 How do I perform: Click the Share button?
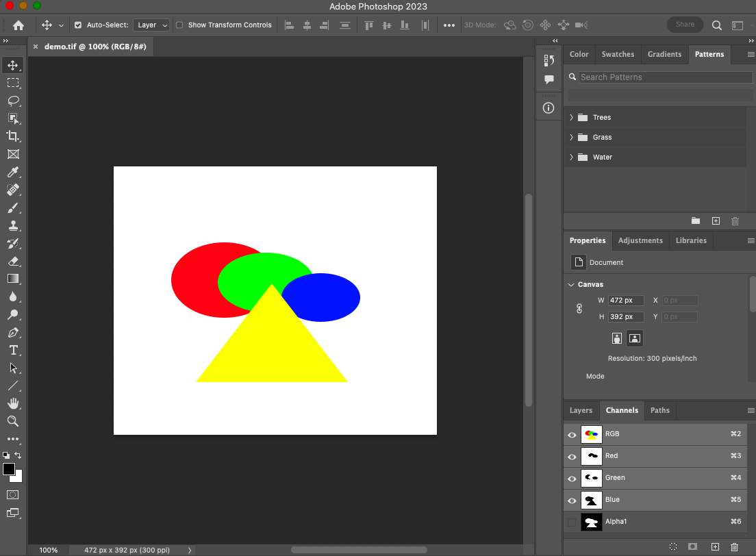(x=685, y=25)
